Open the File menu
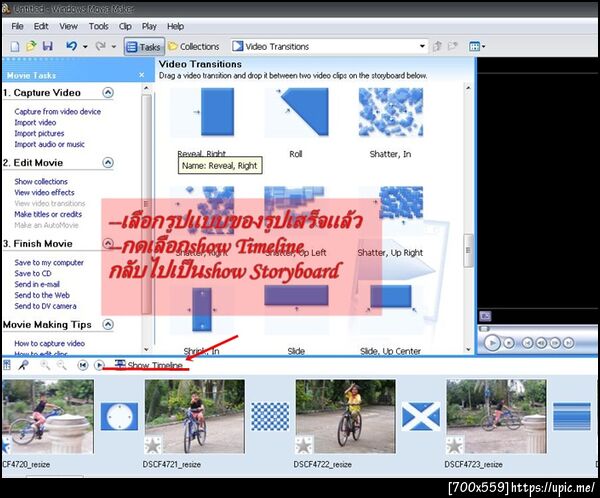The image size is (600, 498). [17, 26]
